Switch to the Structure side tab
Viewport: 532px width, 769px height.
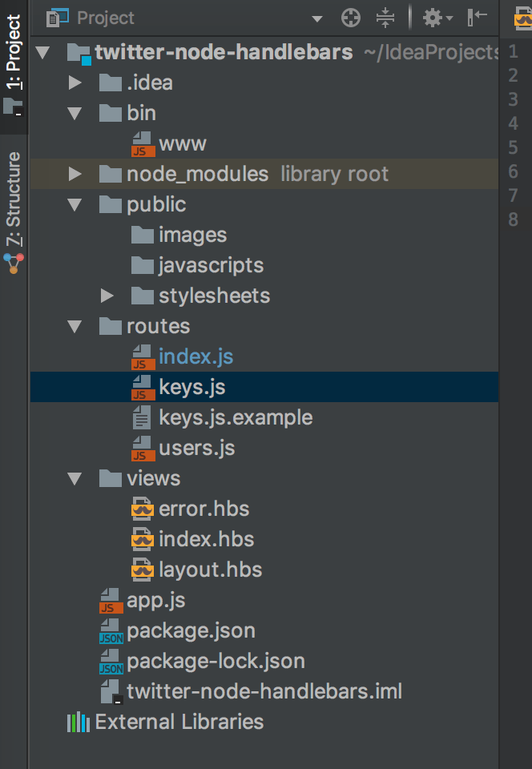(x=14, y=200)
